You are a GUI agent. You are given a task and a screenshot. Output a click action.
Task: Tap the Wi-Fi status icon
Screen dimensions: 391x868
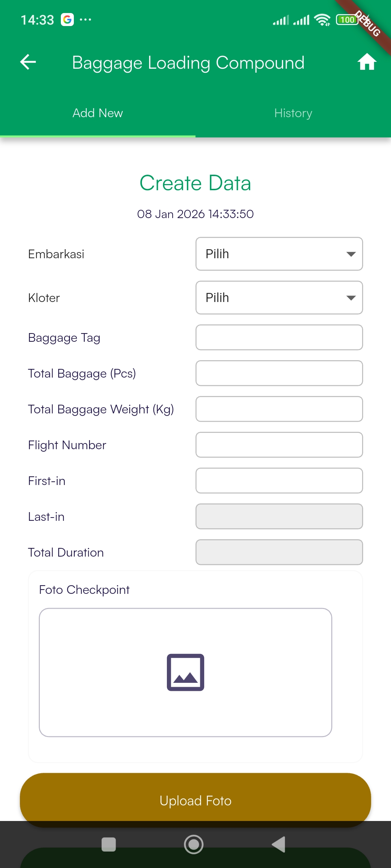pos(322,20)
